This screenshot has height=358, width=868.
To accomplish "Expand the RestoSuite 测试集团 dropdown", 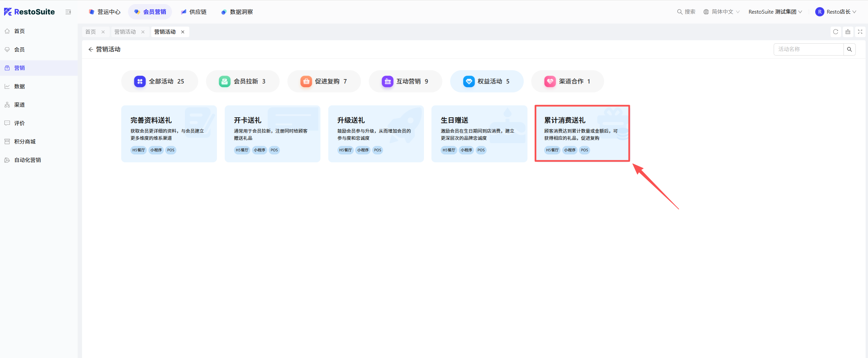I will (775, 12).
